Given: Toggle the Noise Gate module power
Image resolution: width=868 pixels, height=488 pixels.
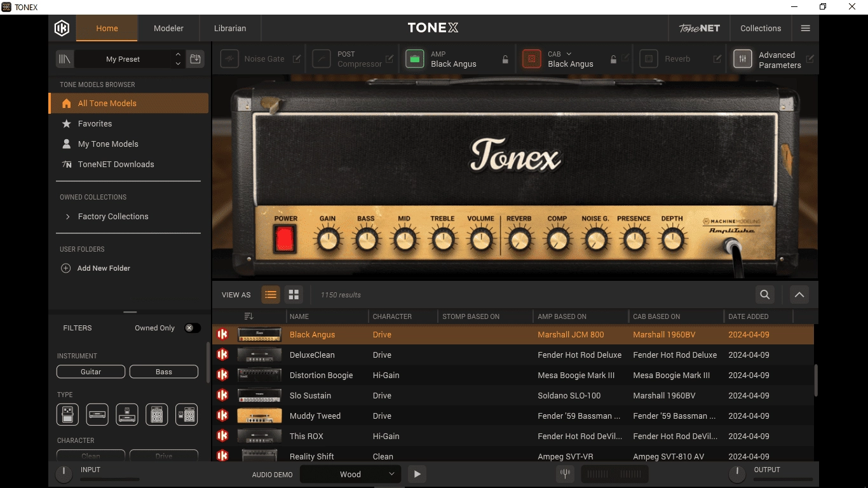Looking at the screenshot, I should pyautogui.click(x=229, y=59).
